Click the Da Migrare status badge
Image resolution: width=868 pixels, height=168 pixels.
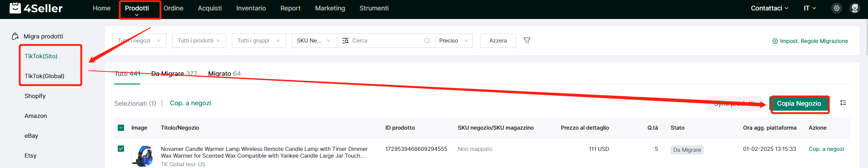687,150
